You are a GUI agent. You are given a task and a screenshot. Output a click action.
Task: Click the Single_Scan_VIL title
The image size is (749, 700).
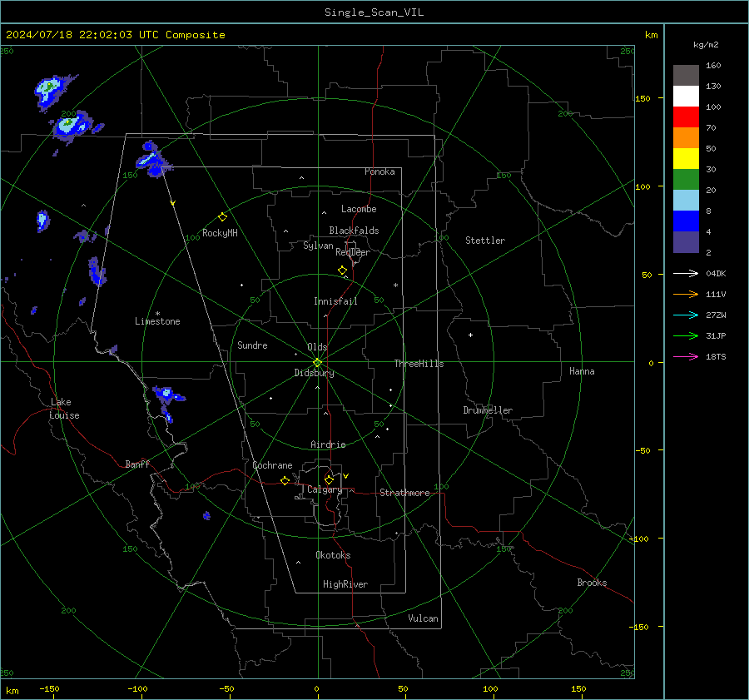374,12
